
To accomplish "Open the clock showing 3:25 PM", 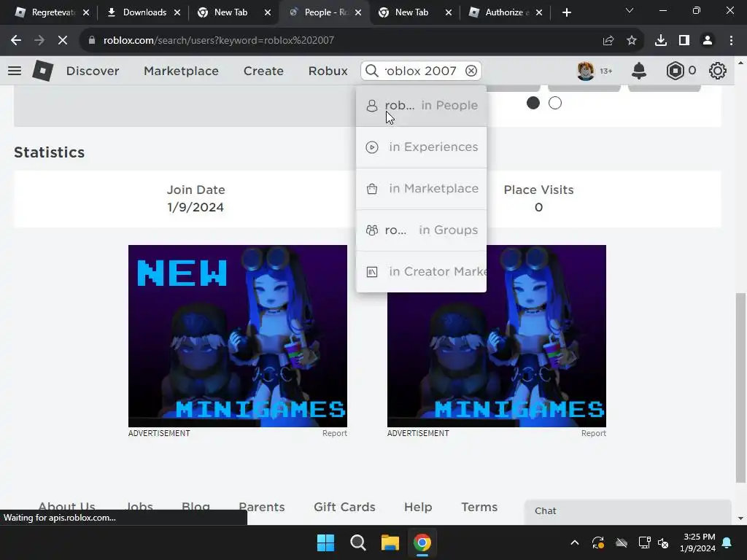I will coord(698,542).
